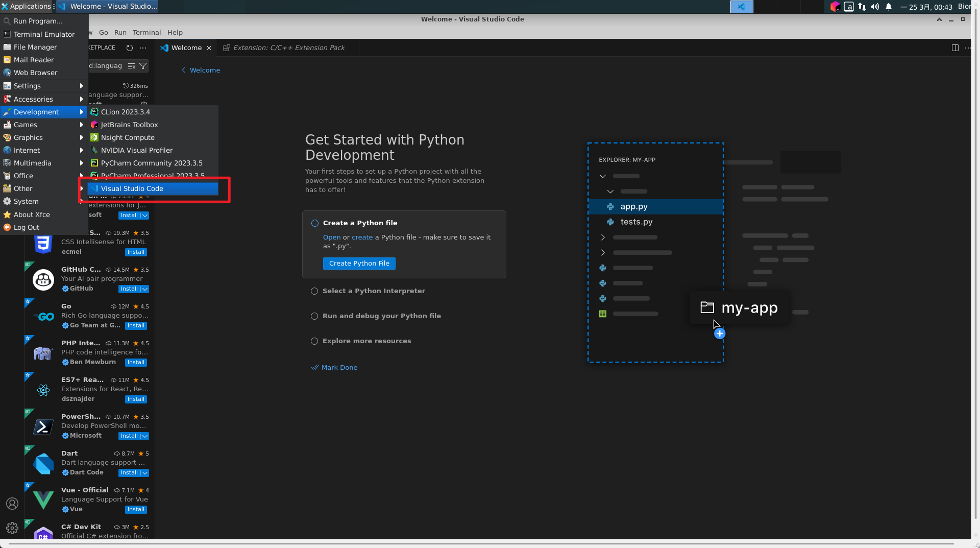Click the Open link in Python file step

click(332, 237)
